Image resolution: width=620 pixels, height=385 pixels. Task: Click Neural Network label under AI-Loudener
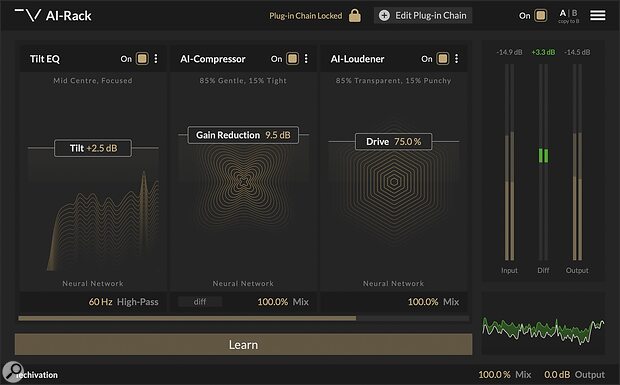click(x=393, y=283)
